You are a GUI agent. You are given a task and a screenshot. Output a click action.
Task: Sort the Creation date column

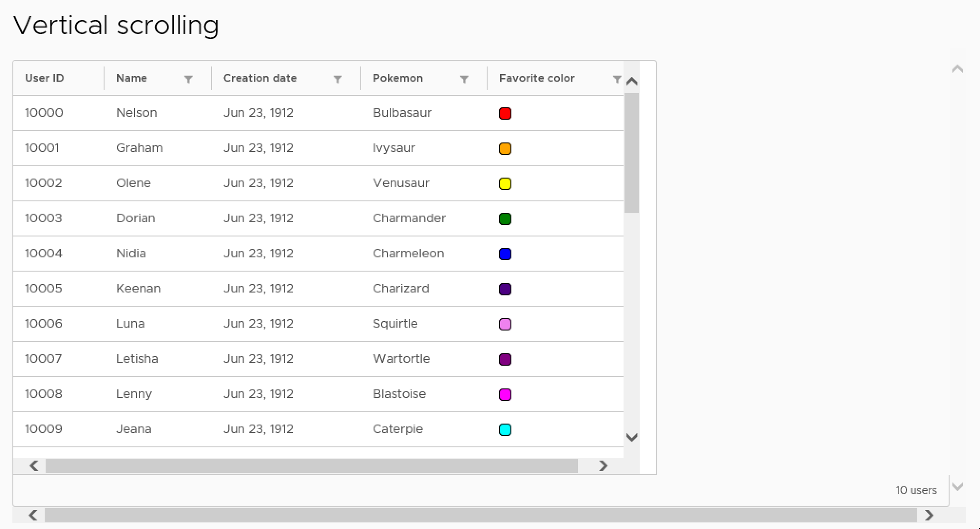[260, 78]
